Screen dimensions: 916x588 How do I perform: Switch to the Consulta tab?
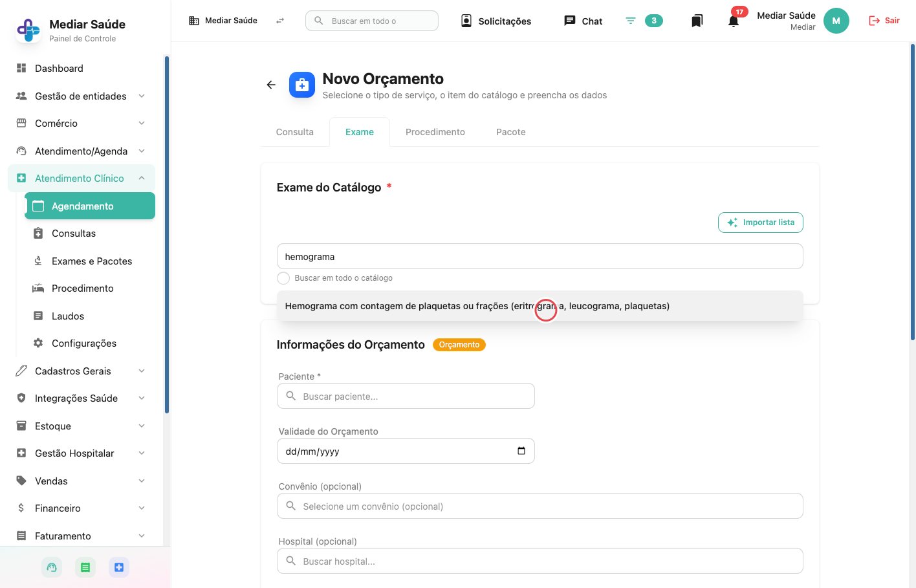click(295, 132)
